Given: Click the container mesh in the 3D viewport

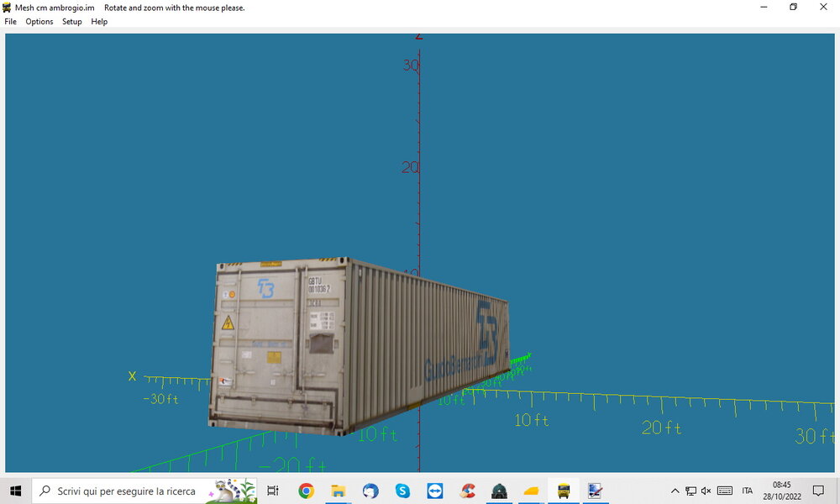Looking at the screenshot, I should (x=358, y=345).
